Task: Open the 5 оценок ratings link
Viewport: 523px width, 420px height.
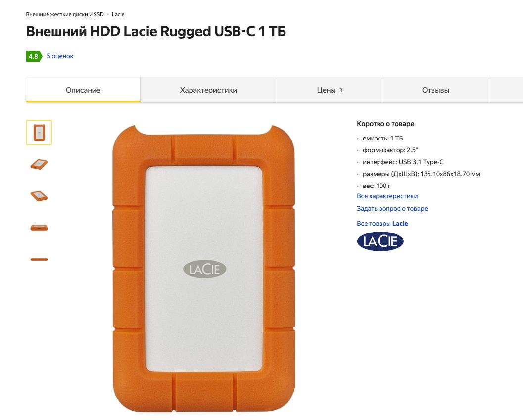Action: point(60,56)
